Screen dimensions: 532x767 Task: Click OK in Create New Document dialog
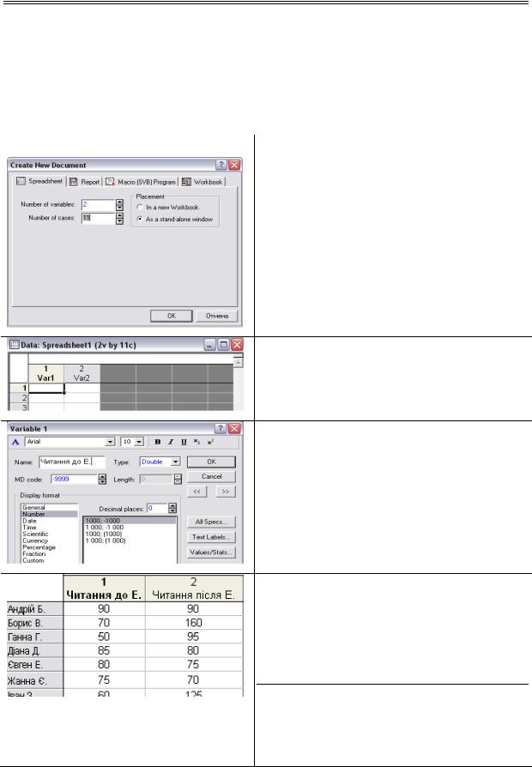point(172,316)
